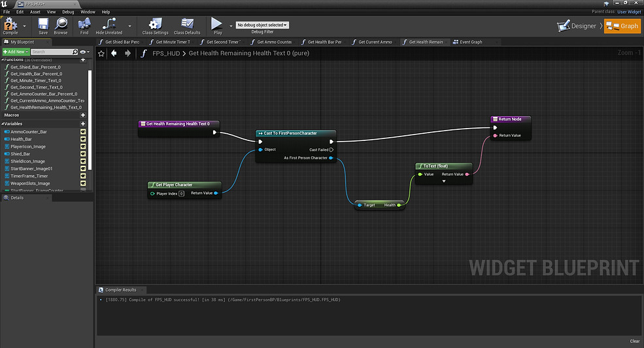This screenshot has height=348, width=644.
Task: Collapse the Variables section
Action: pyautogui.click(x=3, y=123)
